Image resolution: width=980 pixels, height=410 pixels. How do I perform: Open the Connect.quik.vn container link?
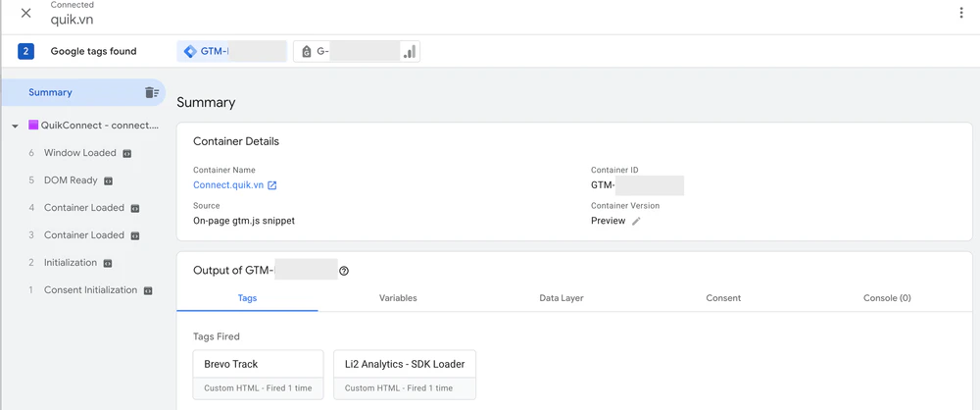tap(228, 185)
